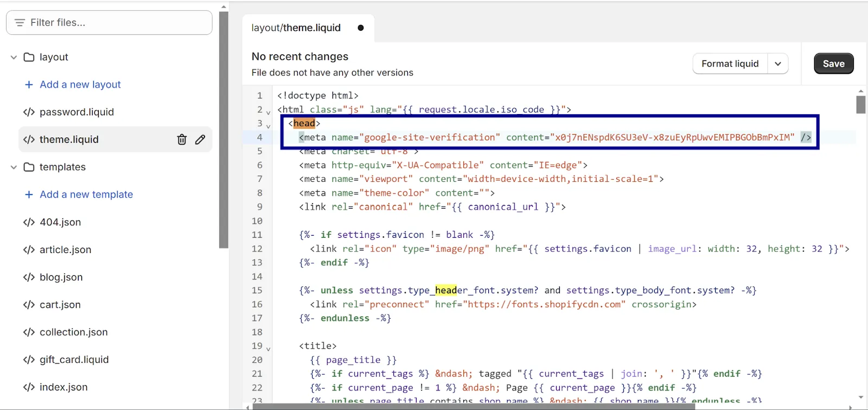This screenshot has width=868, height=410.
Task: Click the 'No recent changes' heading
Action: click(x=300, y=56)
